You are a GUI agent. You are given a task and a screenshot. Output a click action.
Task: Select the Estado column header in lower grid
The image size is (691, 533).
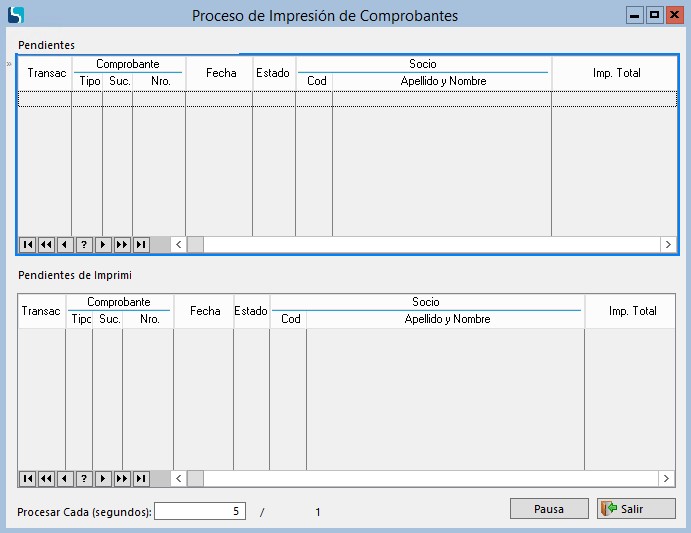[x=251, y=311]
